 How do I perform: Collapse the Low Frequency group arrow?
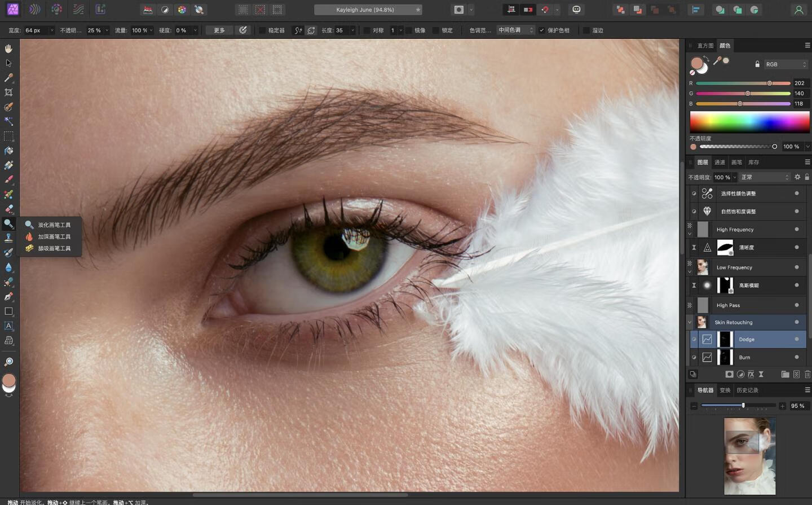pyautogui.click(x=690, y=271)
